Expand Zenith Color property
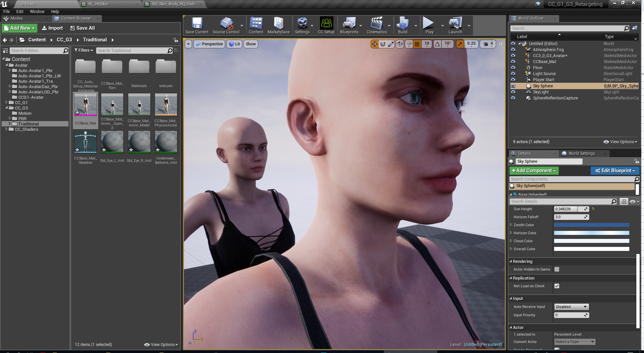The image size is (644, 353). 511,225
